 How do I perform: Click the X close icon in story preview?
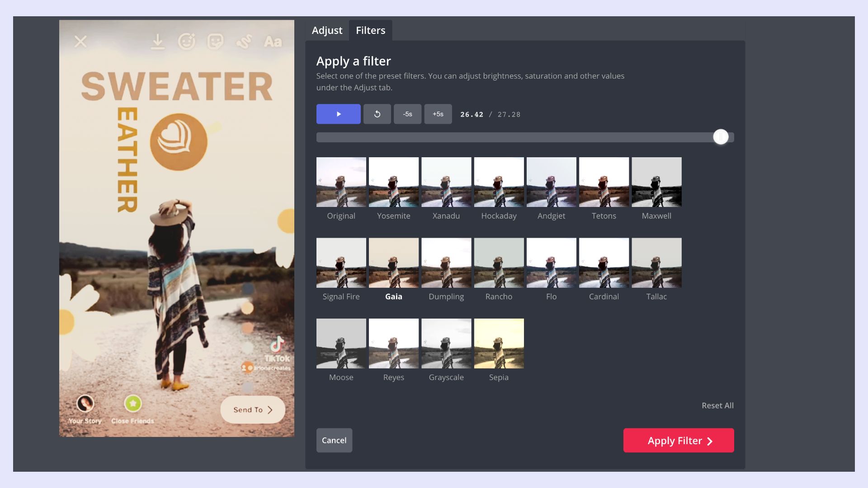[80, 42]
